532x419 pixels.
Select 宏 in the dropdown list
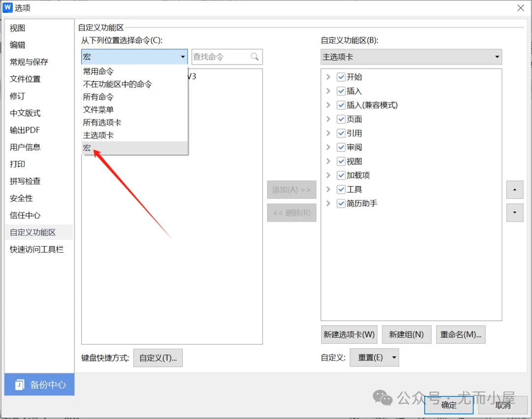click(x=134, y=148)
